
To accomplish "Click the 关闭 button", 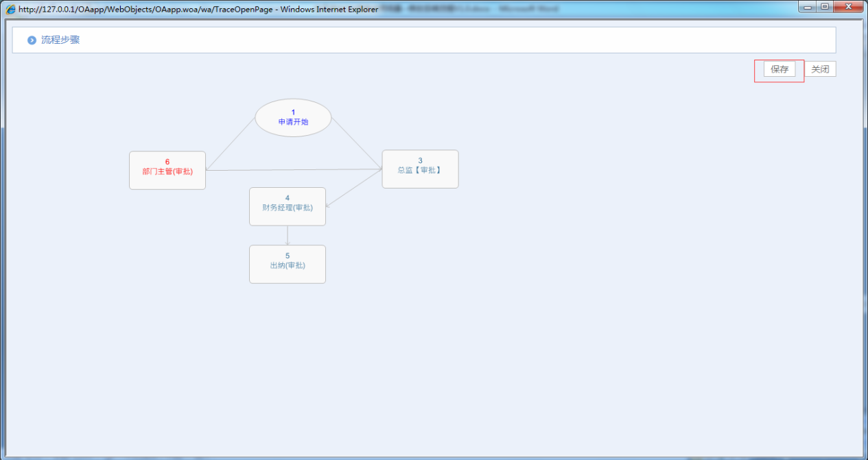I will pos(820,69).
